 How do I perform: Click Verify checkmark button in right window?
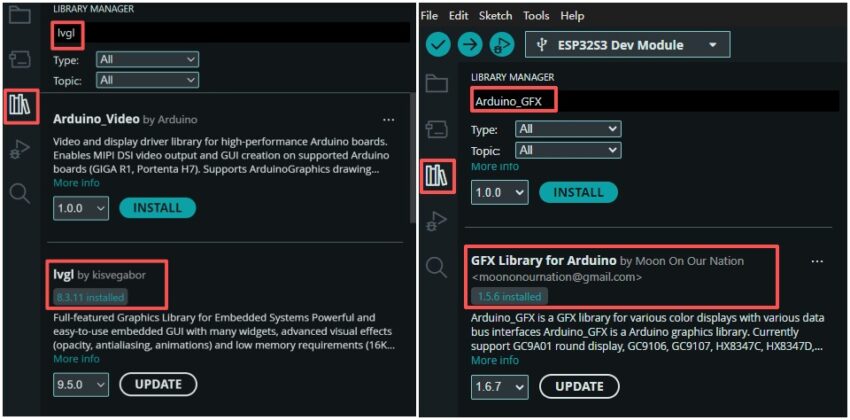[438, 45]
